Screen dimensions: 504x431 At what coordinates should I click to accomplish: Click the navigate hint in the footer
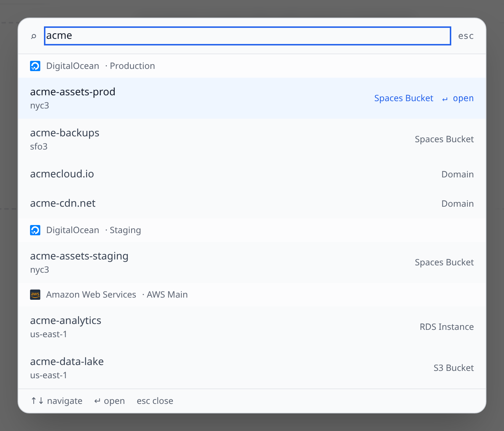coord(56,401)
